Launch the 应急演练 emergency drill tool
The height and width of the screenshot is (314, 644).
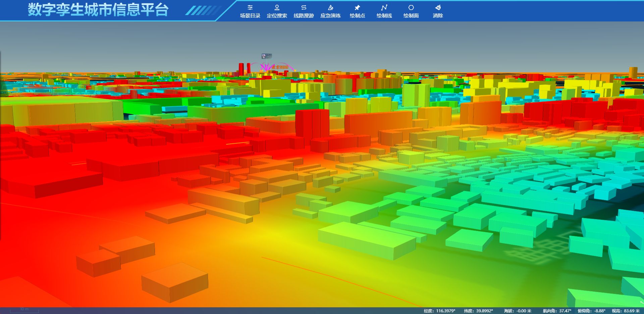pyautogui.click(x=330, y=11)
